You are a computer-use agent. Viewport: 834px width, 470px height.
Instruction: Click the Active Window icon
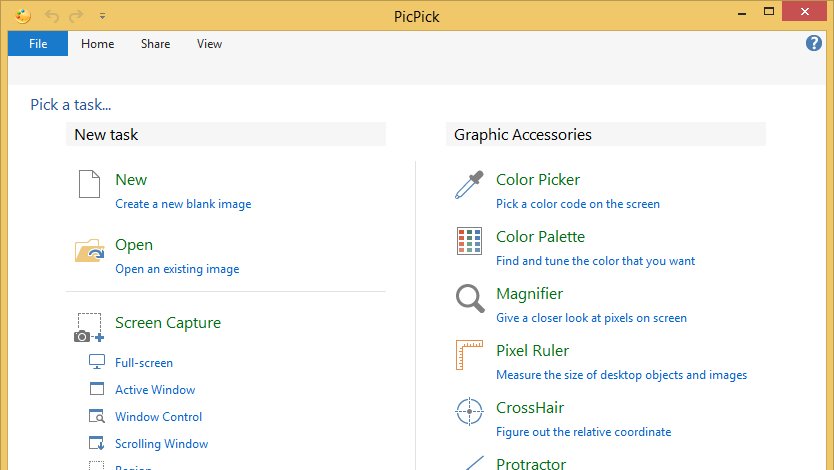tap(97, 389)
